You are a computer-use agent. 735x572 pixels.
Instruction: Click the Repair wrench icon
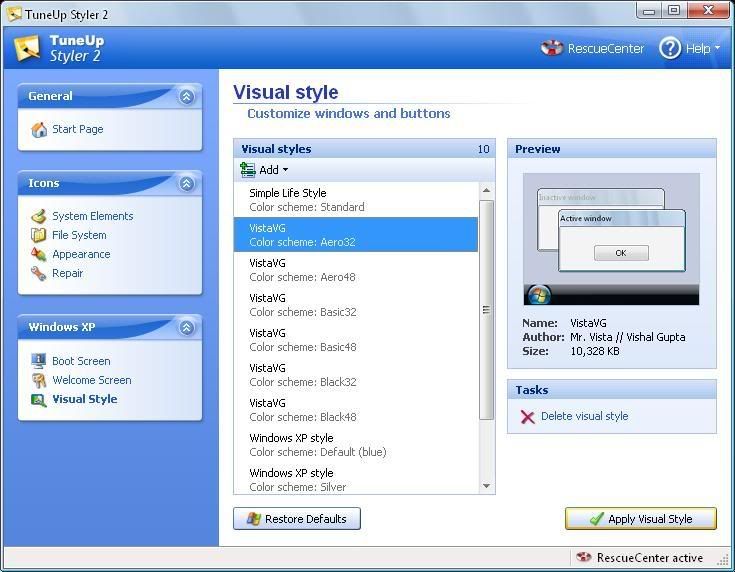(x=39, y=273)
